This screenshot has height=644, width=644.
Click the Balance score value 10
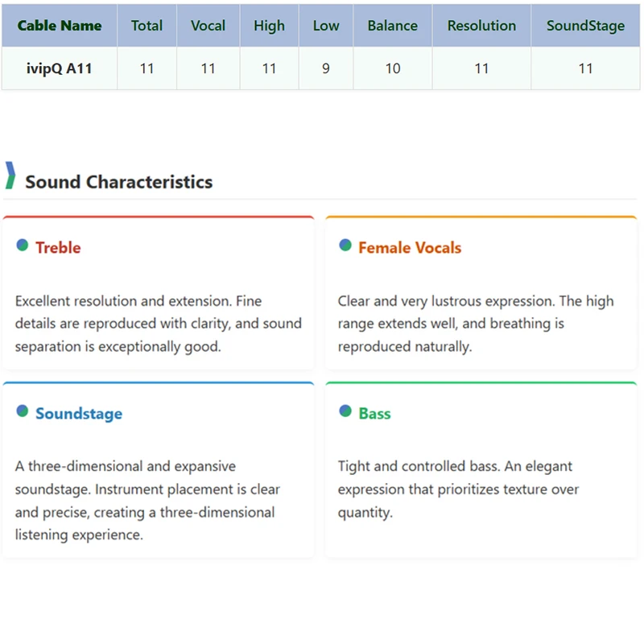pyautogui.click(x=392, y=68)
